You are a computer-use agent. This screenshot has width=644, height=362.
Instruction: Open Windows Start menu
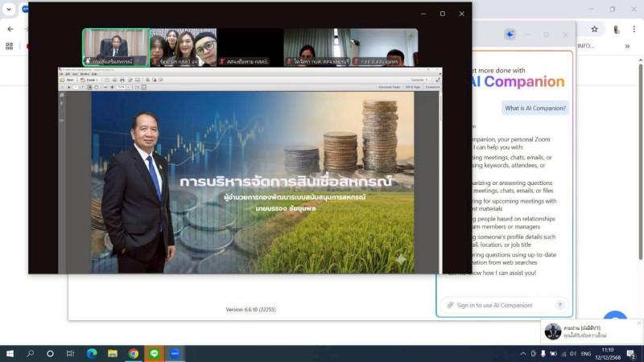pyautogui.click(x=11, y=353)
